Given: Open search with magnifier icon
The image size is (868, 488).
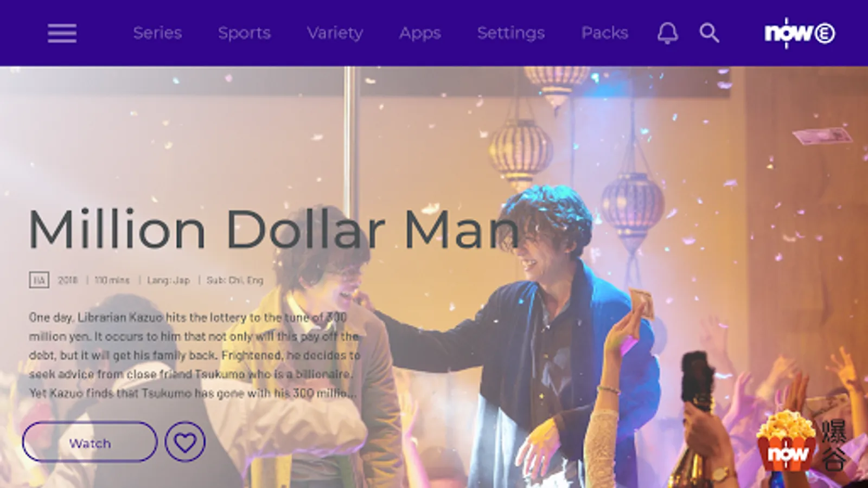Looking at the screenshot, I should (709, 33).
